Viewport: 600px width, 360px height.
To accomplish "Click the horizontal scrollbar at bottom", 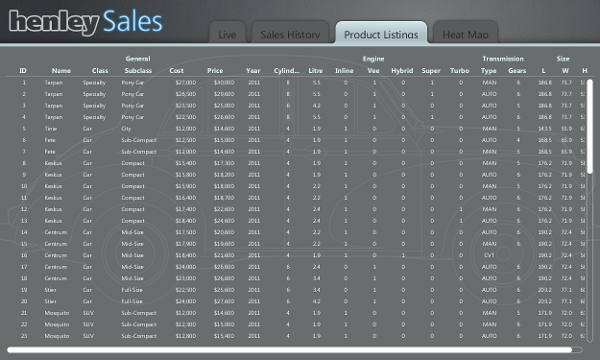I will point(289,350).
